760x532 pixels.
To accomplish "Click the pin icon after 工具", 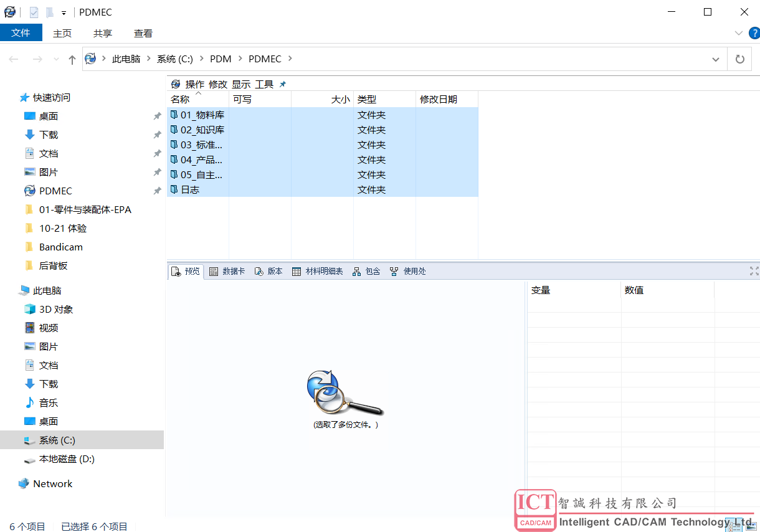I will 283,84.
